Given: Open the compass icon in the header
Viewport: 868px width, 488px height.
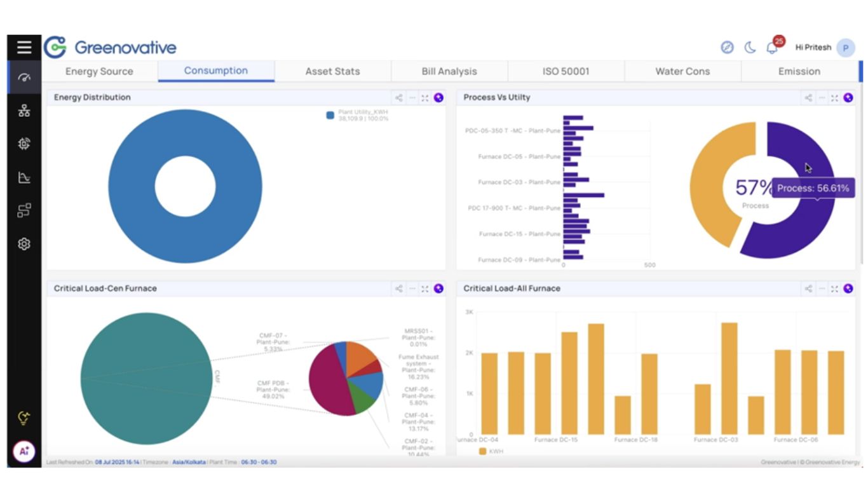Looking at the screenshot, I should [727, 48].
